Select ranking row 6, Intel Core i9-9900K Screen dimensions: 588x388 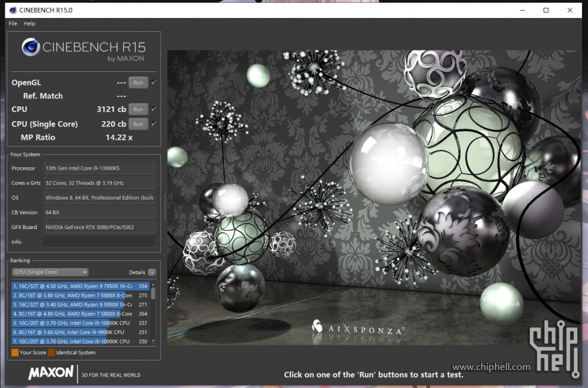point(80,332)
